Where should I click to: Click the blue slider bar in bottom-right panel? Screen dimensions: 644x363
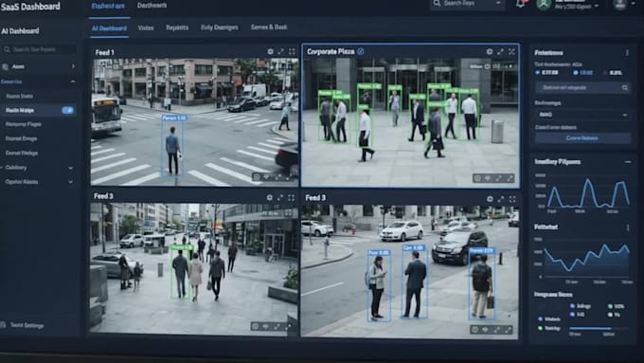(591, 328)
